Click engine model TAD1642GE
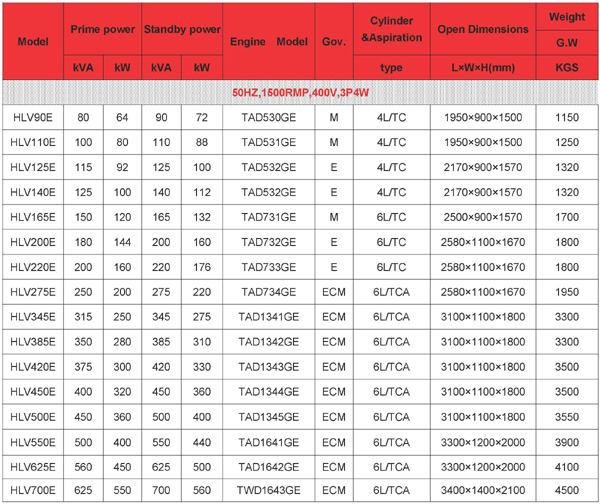600x504 pixels. (x=269, y=467)
